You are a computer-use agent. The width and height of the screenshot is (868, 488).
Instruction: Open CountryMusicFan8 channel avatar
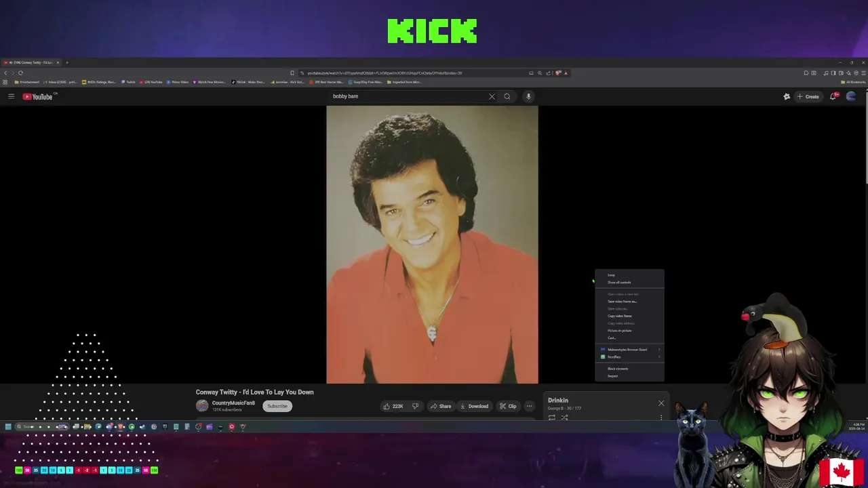pyautogui.click(x=202, y=405)
